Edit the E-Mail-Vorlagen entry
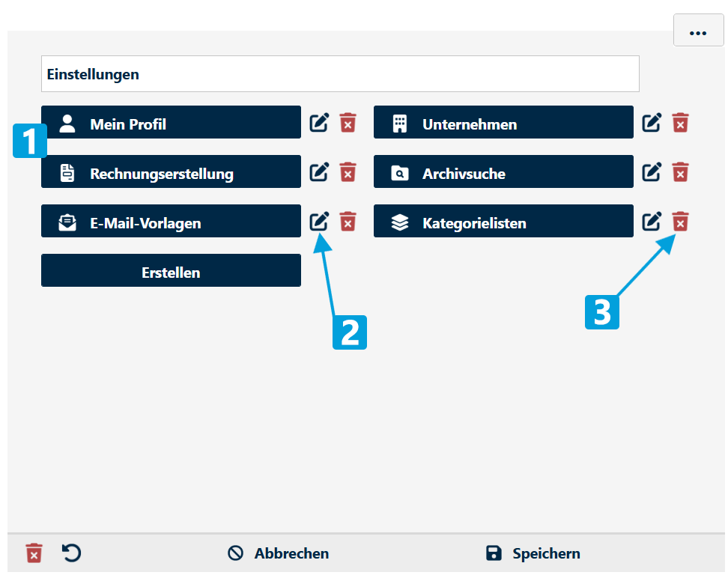 (319, 221)
